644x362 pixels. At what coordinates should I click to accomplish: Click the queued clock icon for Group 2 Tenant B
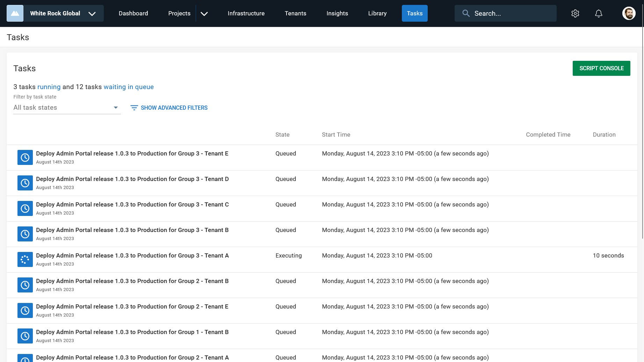pos(25,285)
